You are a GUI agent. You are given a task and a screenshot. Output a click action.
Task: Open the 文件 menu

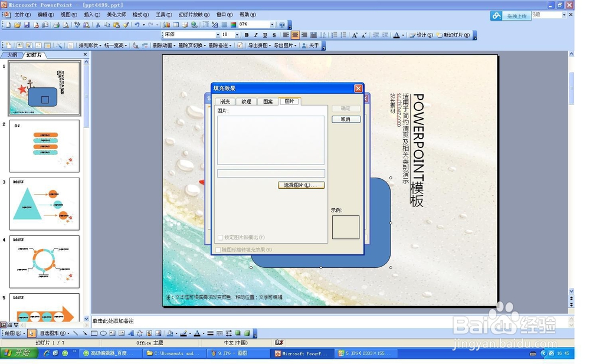(22, 15)
